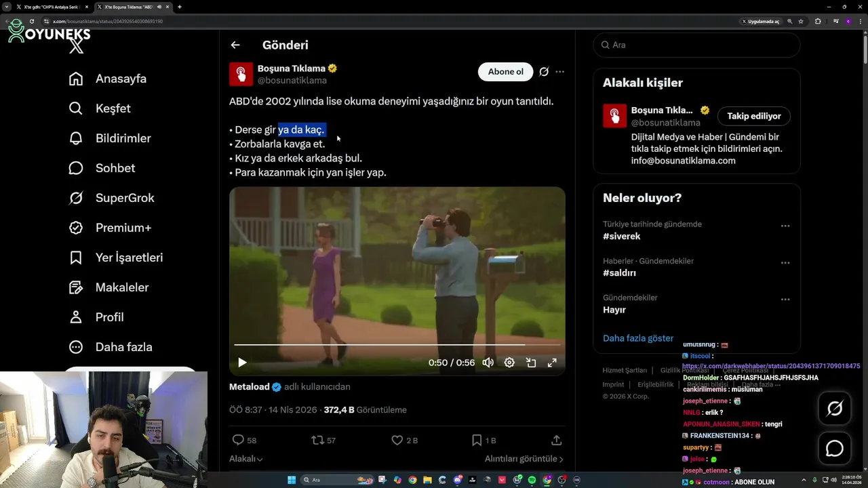868x488 pixels.
Task: Open Keşfet from the sidebar
Action: [100, 108]
